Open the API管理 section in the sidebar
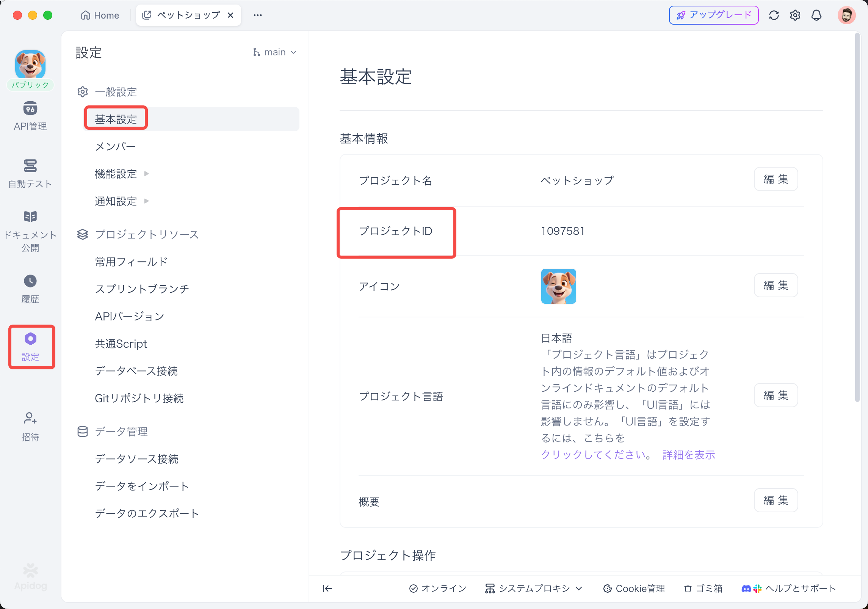This screenshot has width=868, height=609. coord(30,116)
